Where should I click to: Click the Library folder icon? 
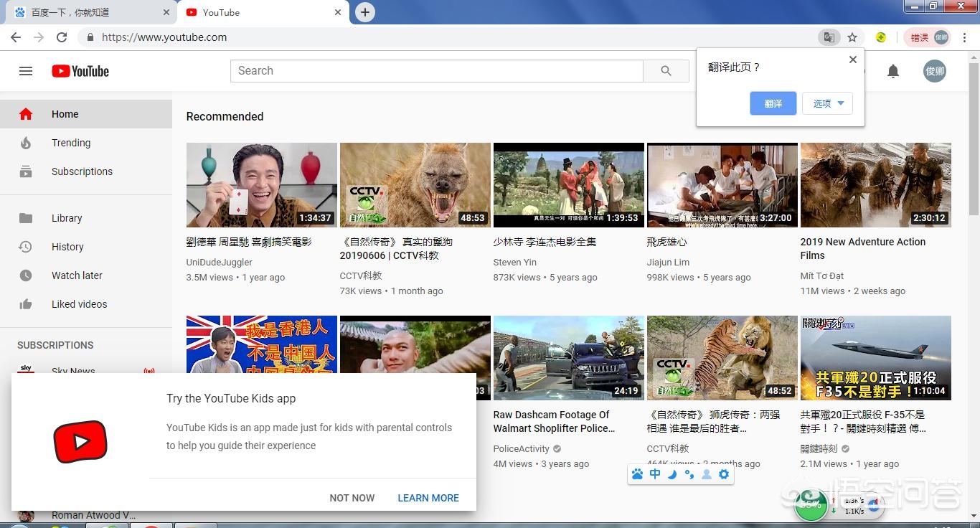26,218
